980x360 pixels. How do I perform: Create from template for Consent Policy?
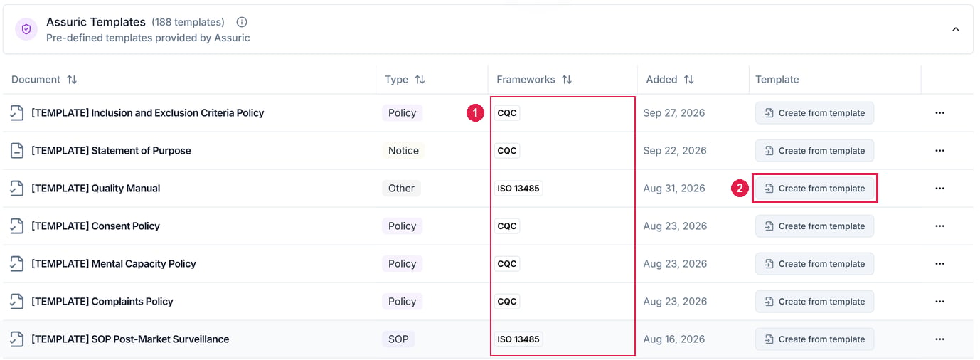(x=814, y=226)
